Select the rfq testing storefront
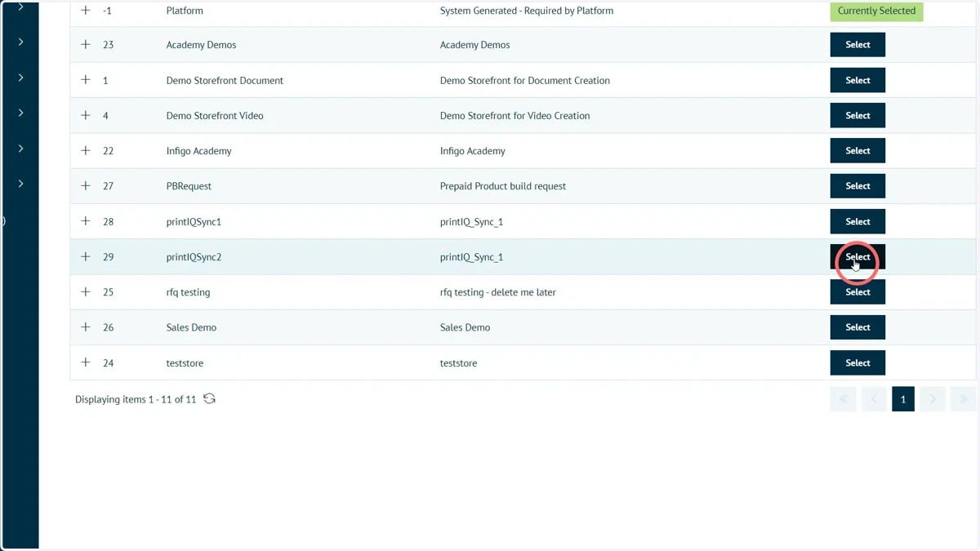The image size is (980, 551). (857, 291)
